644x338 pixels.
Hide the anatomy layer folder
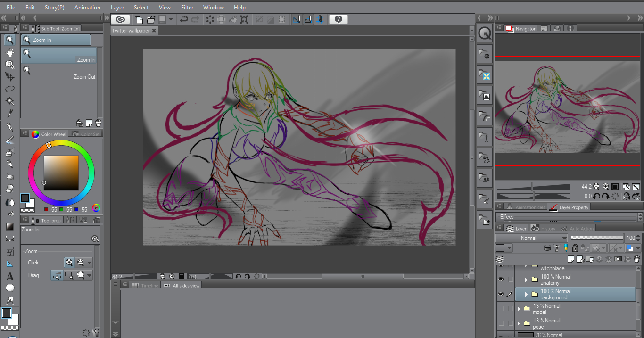501,280
